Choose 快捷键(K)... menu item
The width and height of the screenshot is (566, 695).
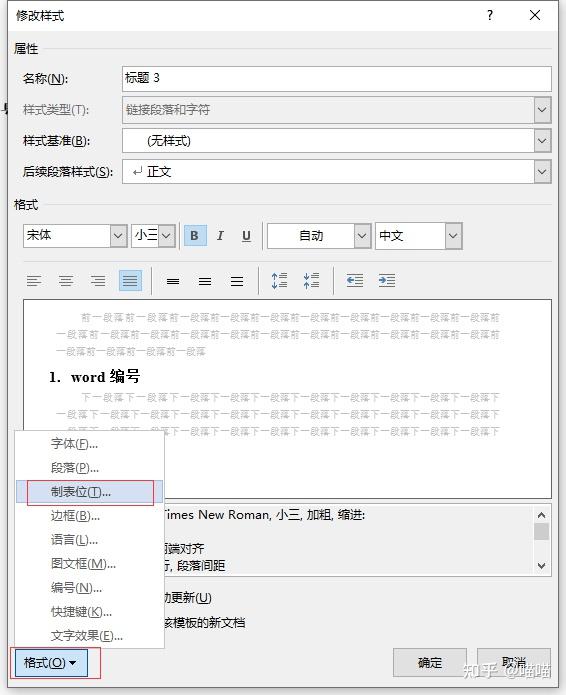click(x=90, y=612)
